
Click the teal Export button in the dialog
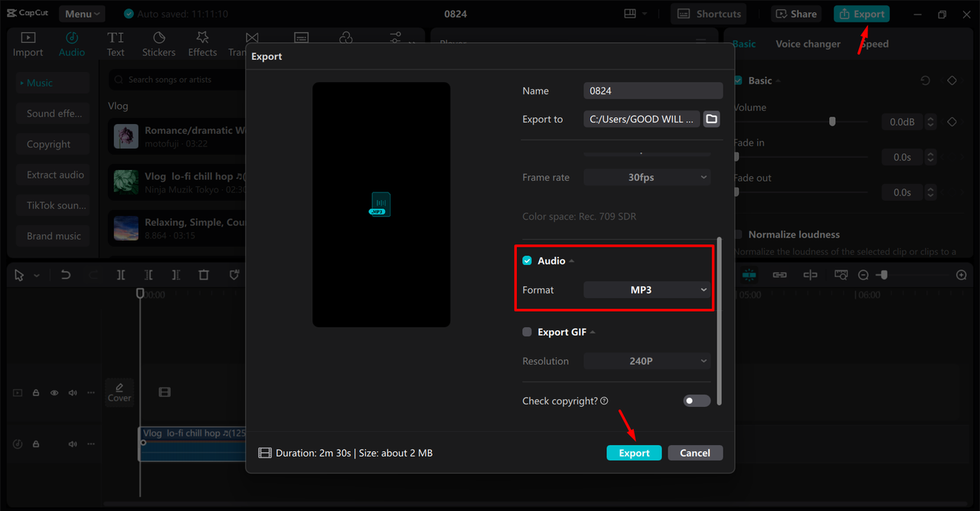[634, 453]
